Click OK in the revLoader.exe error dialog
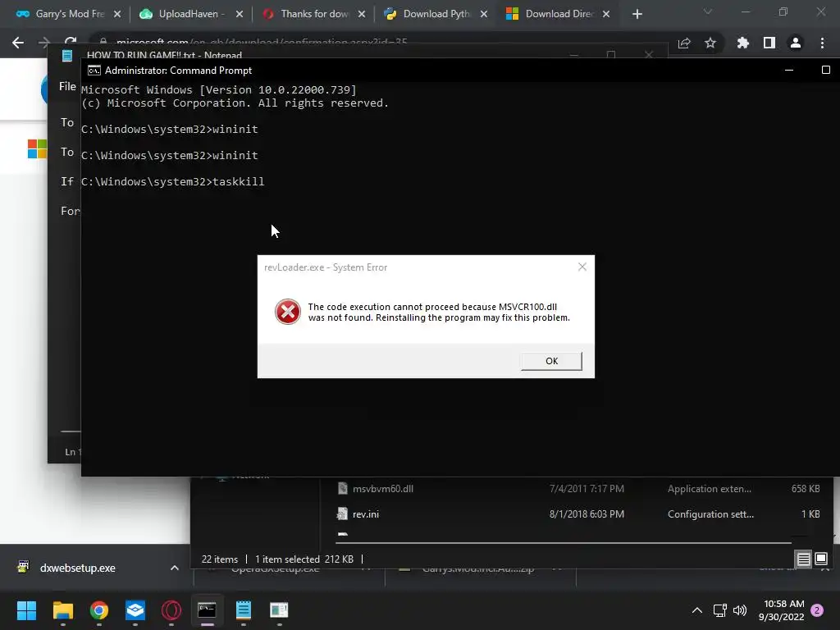Screen dimensions: 840x630 (x=551, y=361)
